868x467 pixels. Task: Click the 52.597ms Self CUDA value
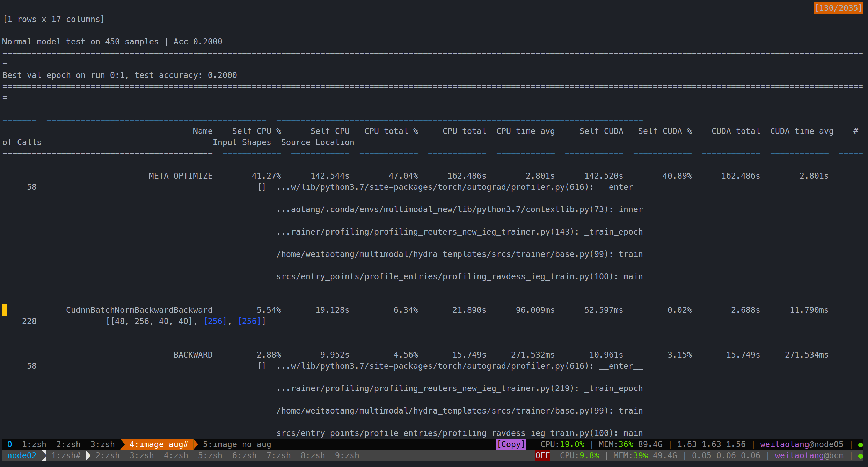(604, 310)
